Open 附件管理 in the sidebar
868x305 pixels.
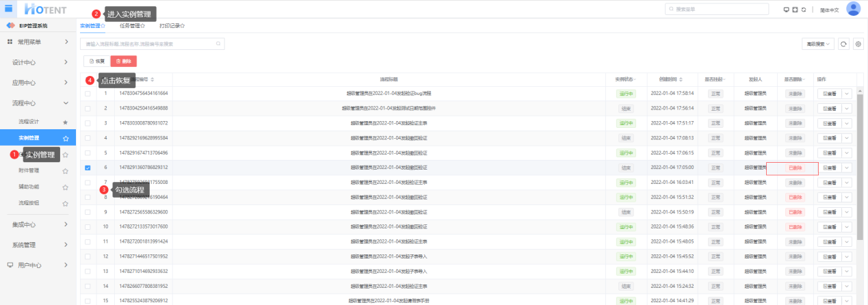(x=29, y=171)
